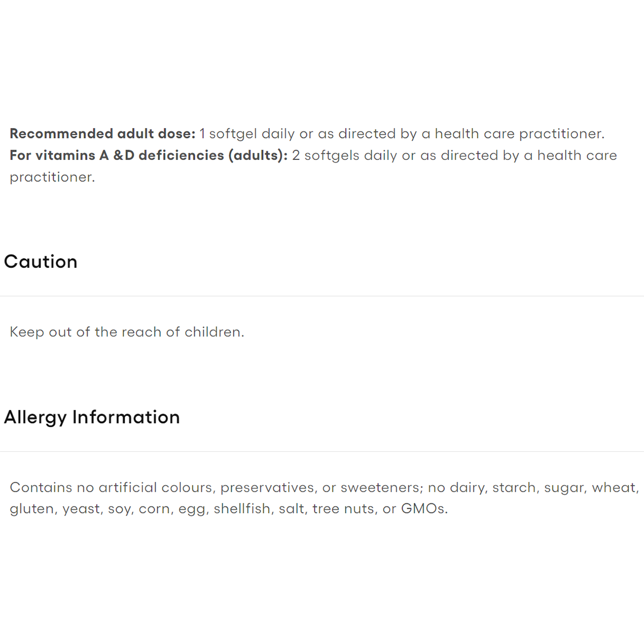Click the word "children" in the caution text
This screenshot has height=644, width=644.
pos(213,332)
